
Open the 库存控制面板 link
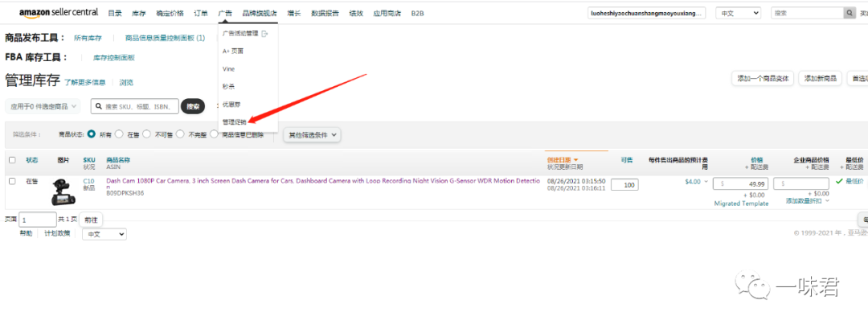coord(114,58)
